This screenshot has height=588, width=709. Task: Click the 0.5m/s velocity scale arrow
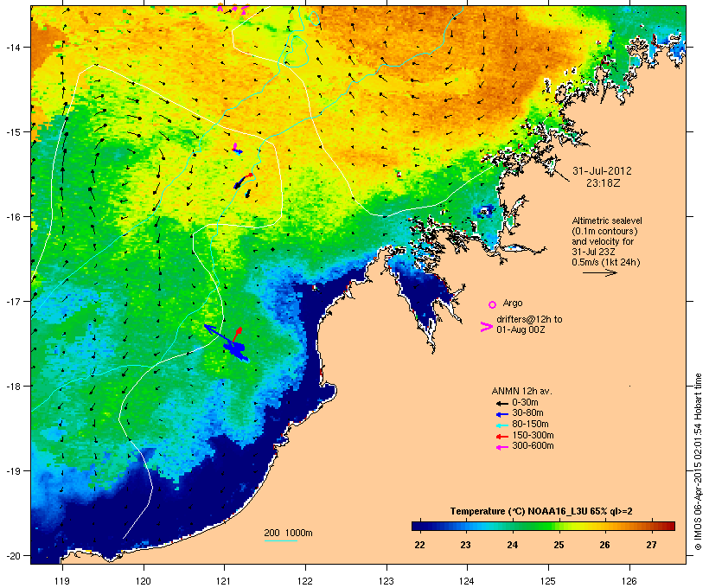pos(599,272)
